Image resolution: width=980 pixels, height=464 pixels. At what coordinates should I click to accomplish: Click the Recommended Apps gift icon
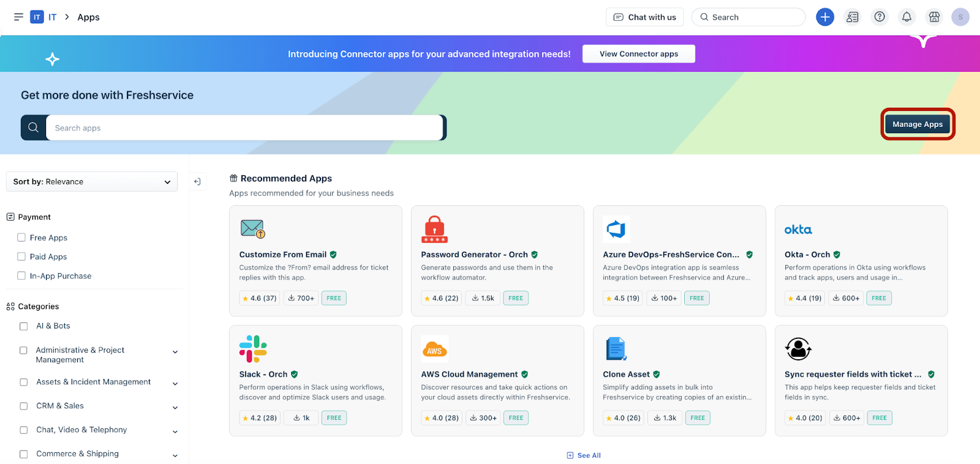coord(233,178)
